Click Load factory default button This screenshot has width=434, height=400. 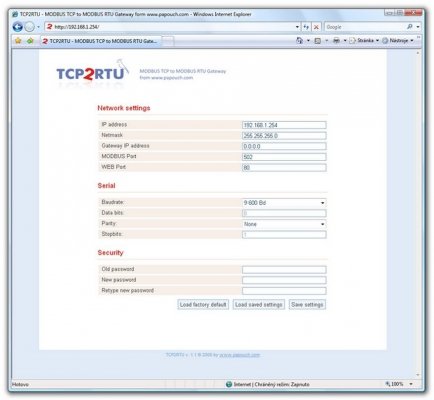click(x=203, y=305)
